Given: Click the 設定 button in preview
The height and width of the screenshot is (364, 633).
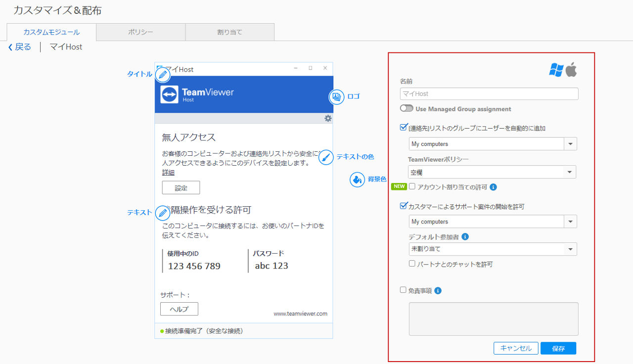Looking at the screenshot, I should (181, 188).
